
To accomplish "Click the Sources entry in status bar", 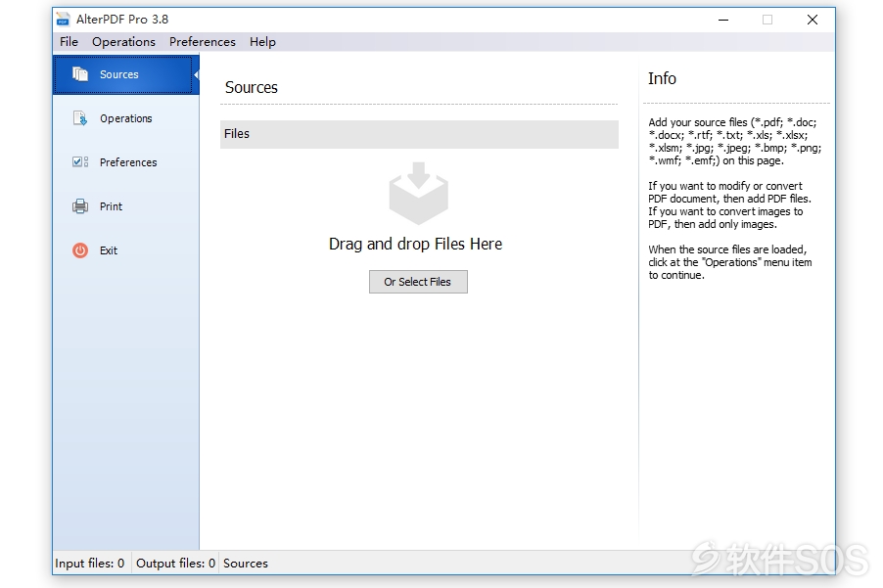I will [246, 563].
